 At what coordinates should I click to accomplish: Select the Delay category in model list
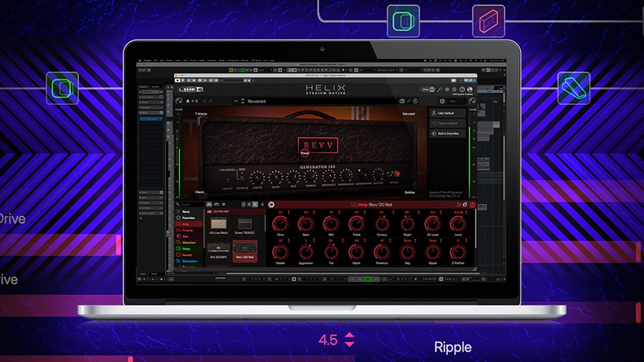coord(189,248)
